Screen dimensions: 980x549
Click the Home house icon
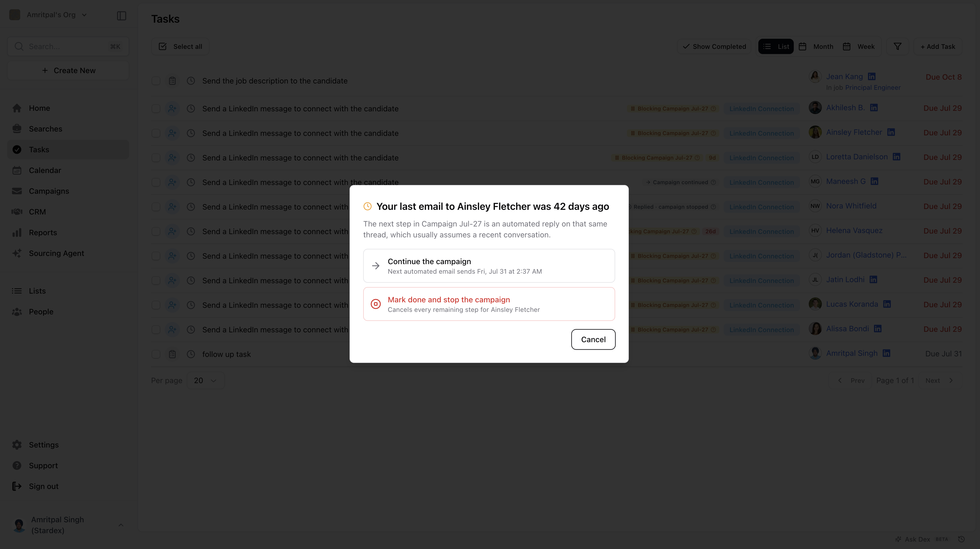(x=17, y=108)
